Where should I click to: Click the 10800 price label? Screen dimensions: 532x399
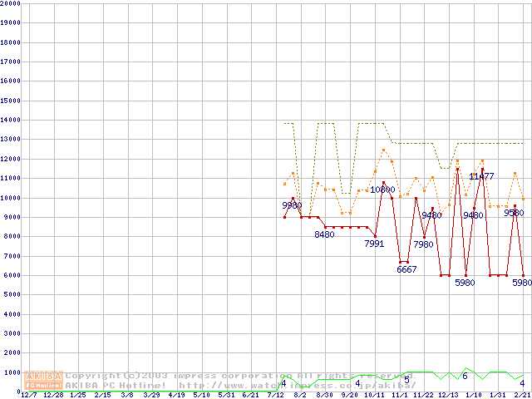coord(382,190)
